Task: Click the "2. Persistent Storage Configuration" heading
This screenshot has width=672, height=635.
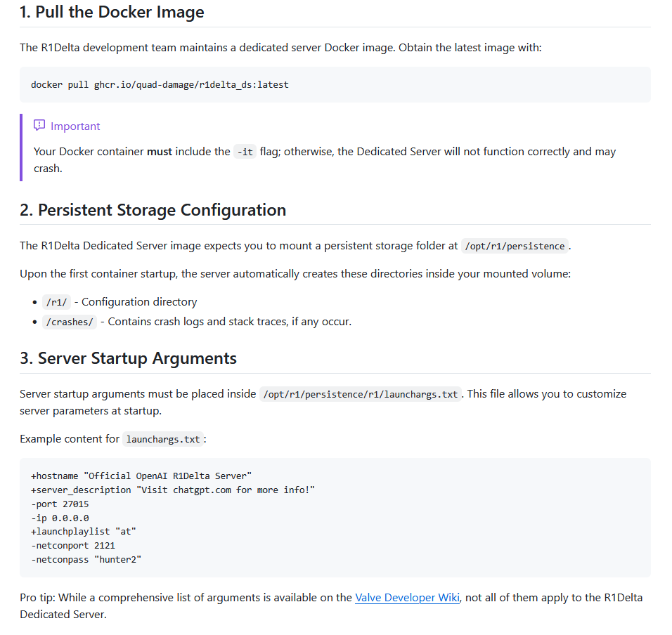Action: 153,210
